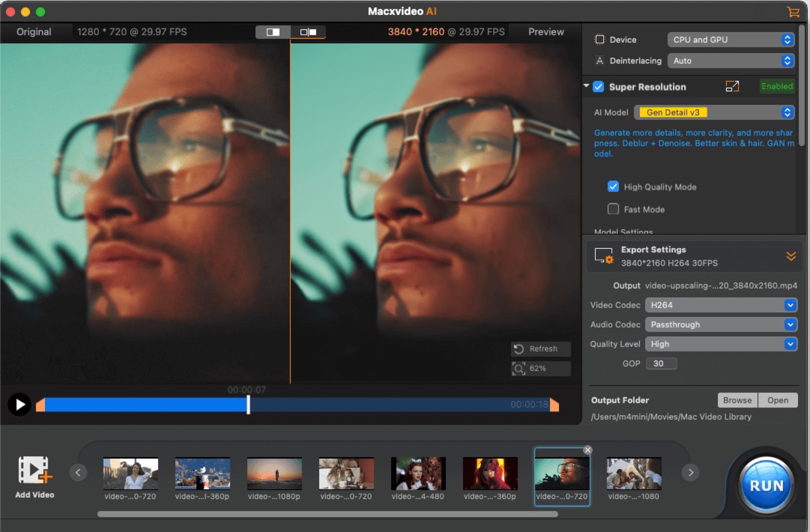810x532 pixels.
Task: Uncheck the Super Resolution checkbox
Action: point(599,87)
